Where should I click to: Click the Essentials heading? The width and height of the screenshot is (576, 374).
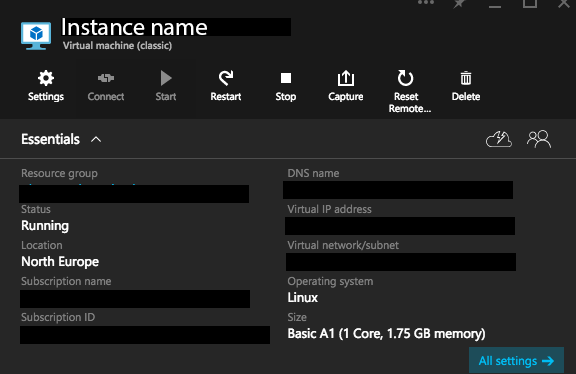point(50,139)
